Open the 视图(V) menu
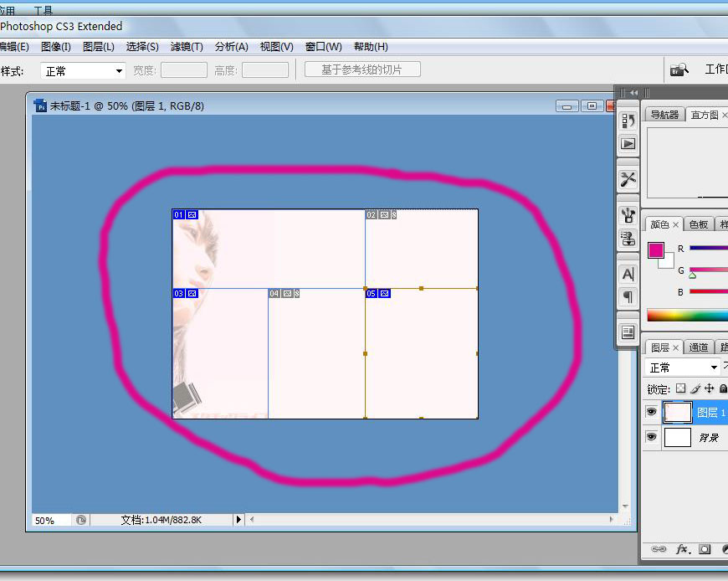 pos(276,46)
